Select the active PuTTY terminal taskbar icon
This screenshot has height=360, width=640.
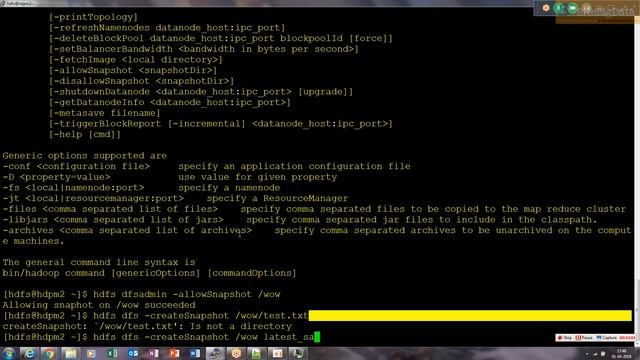(215, 353)
